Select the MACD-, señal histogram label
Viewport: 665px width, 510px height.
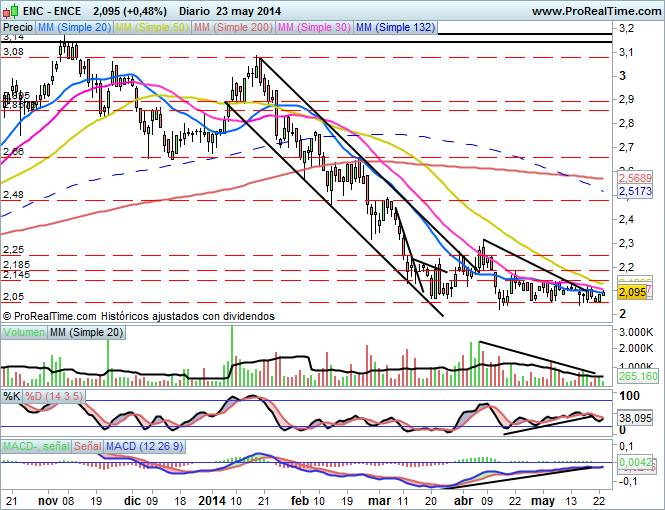[x=35, y=445]
